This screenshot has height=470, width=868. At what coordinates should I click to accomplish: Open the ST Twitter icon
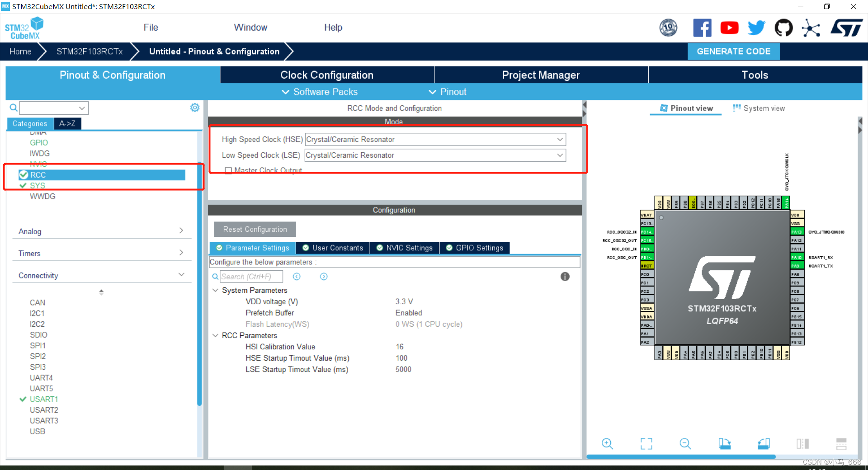click(x=756, y=28)
